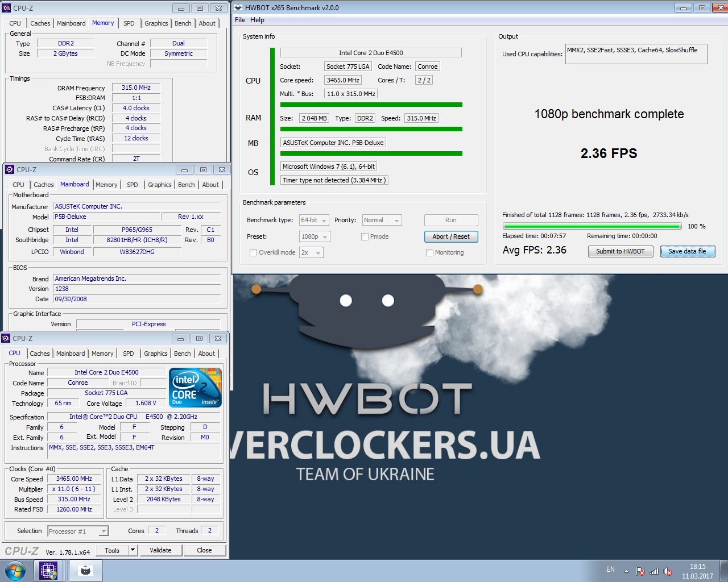728x582 pixels.
Task: Click the Southbridge 82801HB/HR (ICH8/R) value
Action: [x=137, y=240]
